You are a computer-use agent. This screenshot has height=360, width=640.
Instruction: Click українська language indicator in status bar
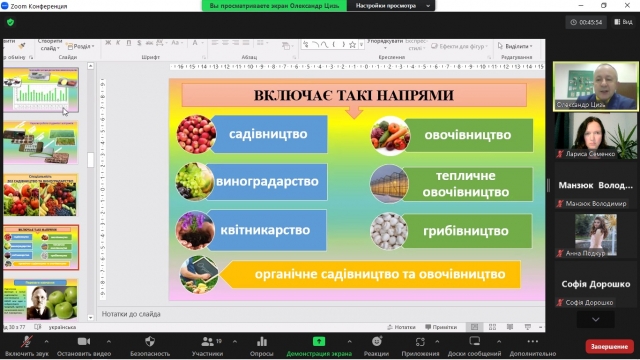(62, 327)
